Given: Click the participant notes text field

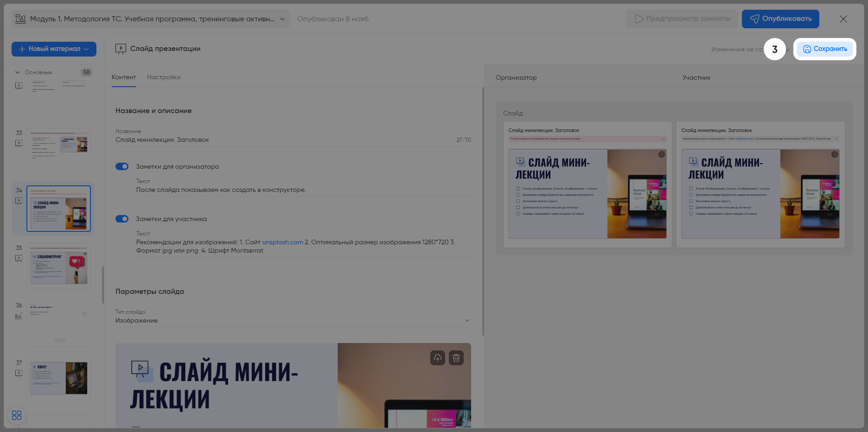Looking at the screenshot, I should pyautogui.click(x=303, y=247).
